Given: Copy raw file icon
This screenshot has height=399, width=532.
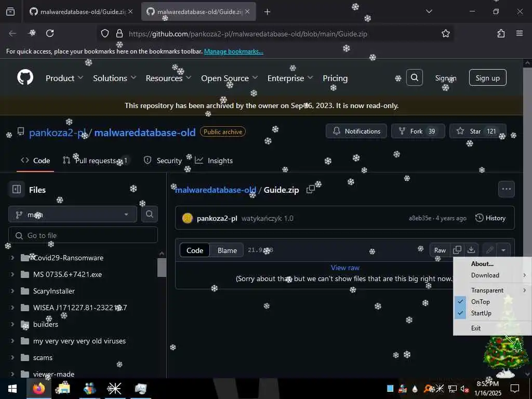Looking at the screenshot, I should 457,250.
